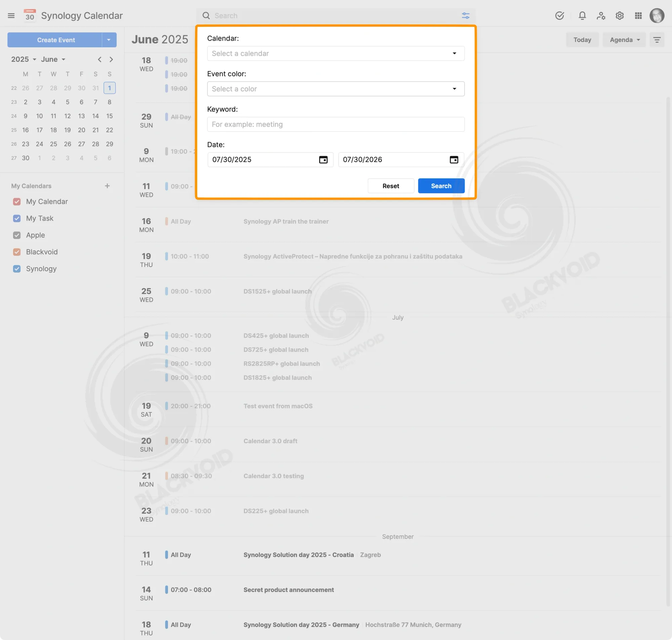Viewport: 672px width, 640px height.
Task: Open the Select a color dropdown
Action: coord(335,89)
